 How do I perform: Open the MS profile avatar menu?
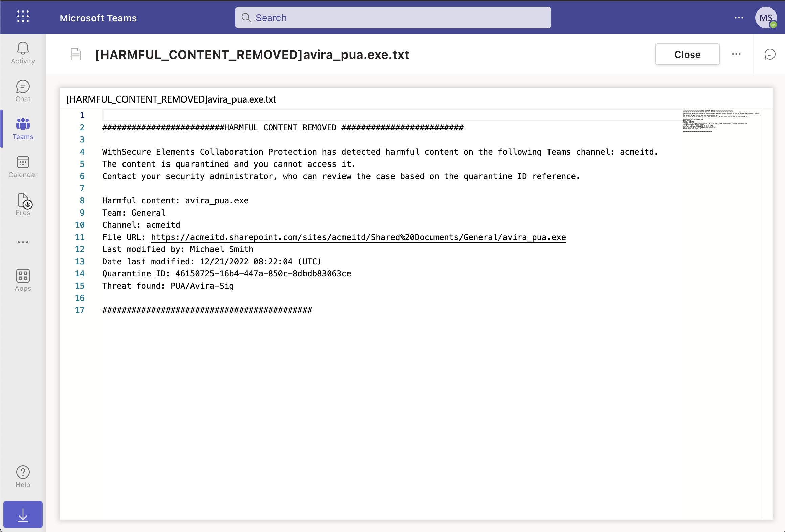point(766,18)
